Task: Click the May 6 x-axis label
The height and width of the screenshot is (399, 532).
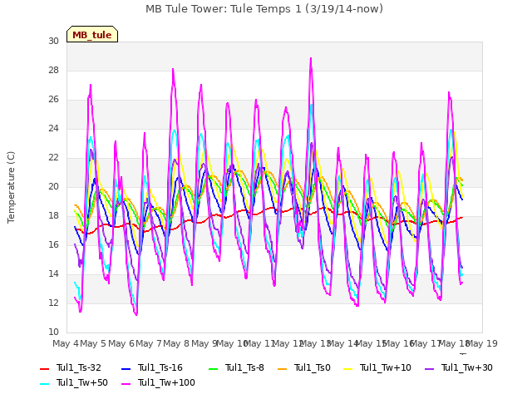Action: [x=121, y=343]
